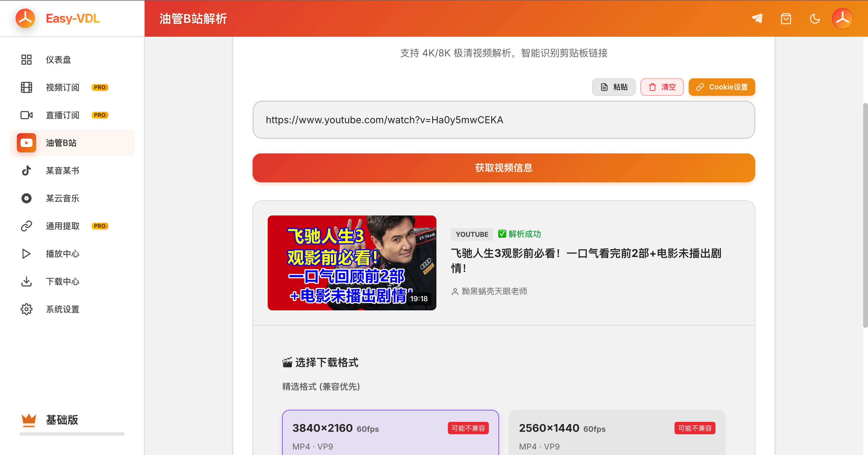Open 通用提取 link icon entry
The width and height of the screenshot is (868, 455).
[26, 226]
